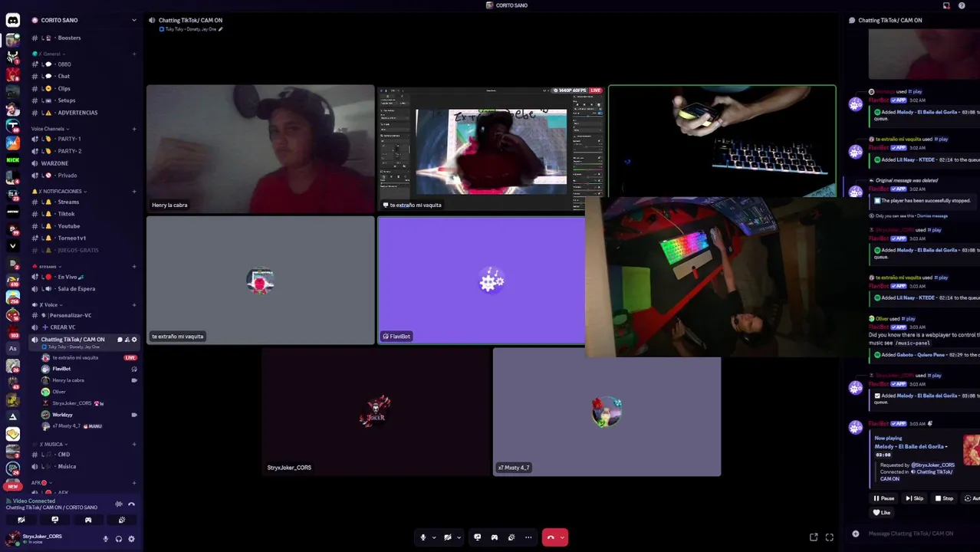This screenshot has height=552, width=980.
Task: Click @StryxJoker_CORS mention in Now playing embed
Action: (x=932, y=465)
